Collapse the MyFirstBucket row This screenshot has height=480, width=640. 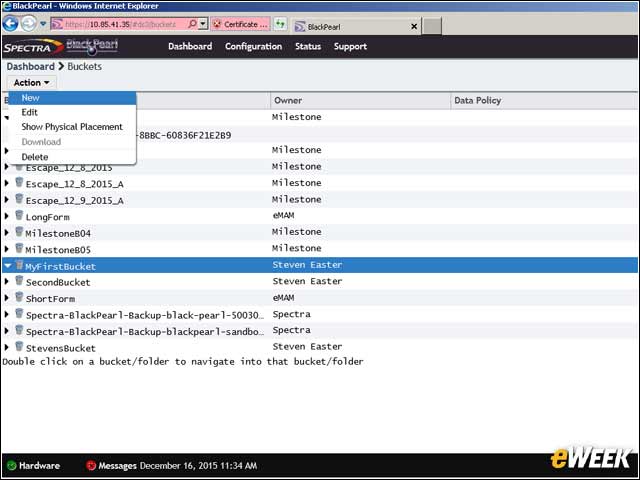tap(7, 265)
